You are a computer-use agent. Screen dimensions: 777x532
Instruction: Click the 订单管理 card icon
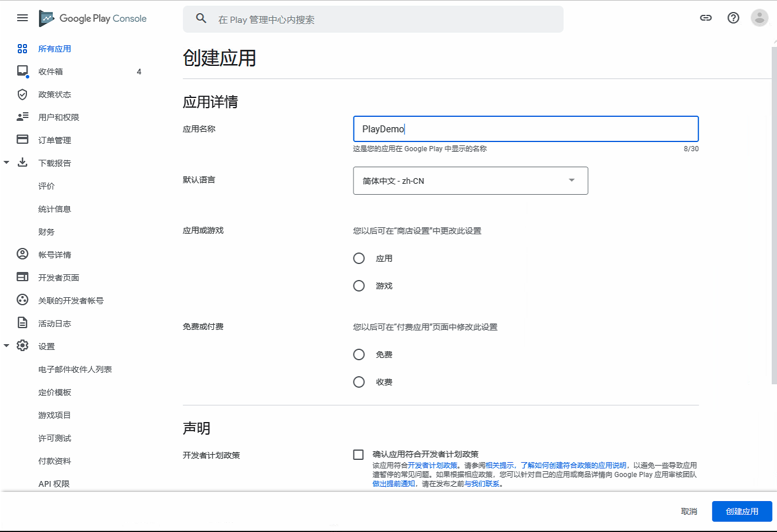point(22,139)
